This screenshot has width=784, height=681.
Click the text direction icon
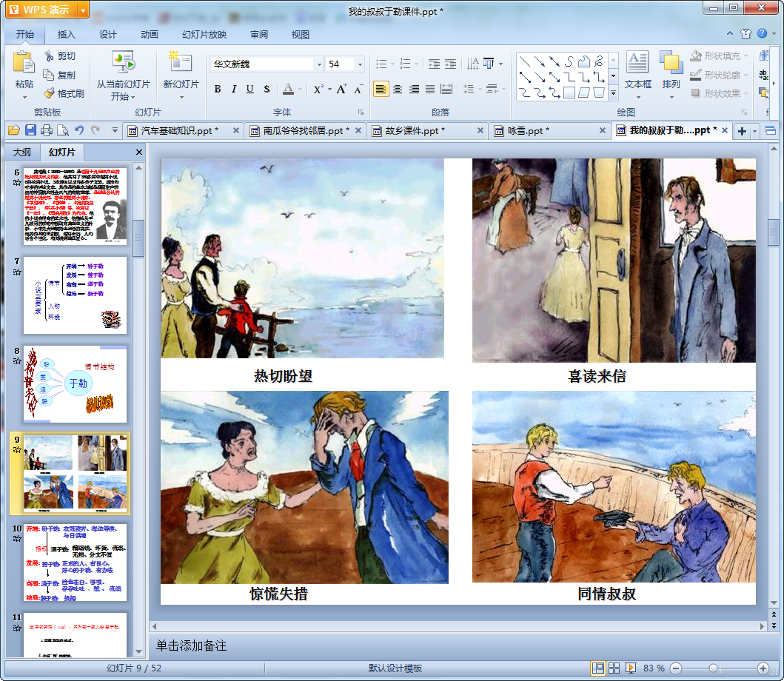472,64
